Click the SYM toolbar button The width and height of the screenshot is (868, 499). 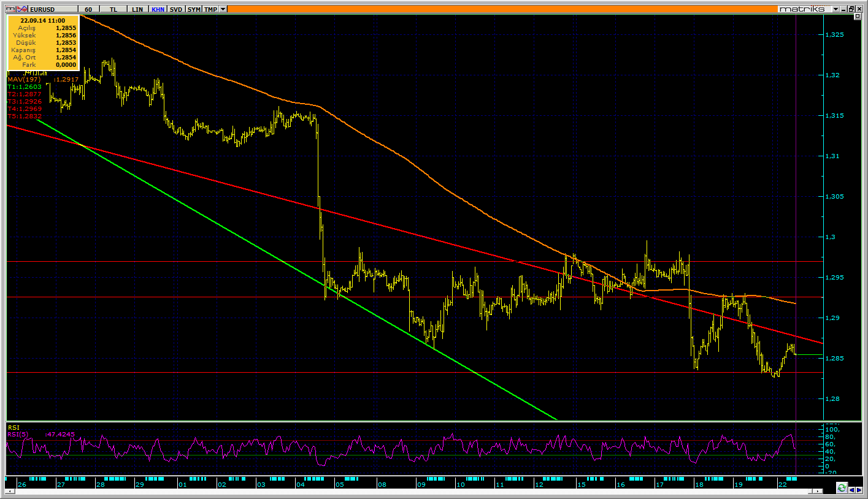tap(194, 9)
